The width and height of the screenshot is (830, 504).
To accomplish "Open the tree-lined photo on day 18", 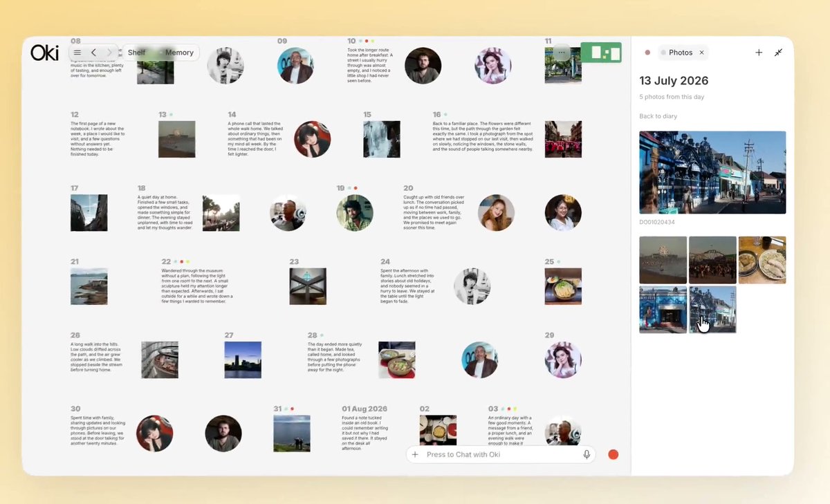I will pos(221,213).
